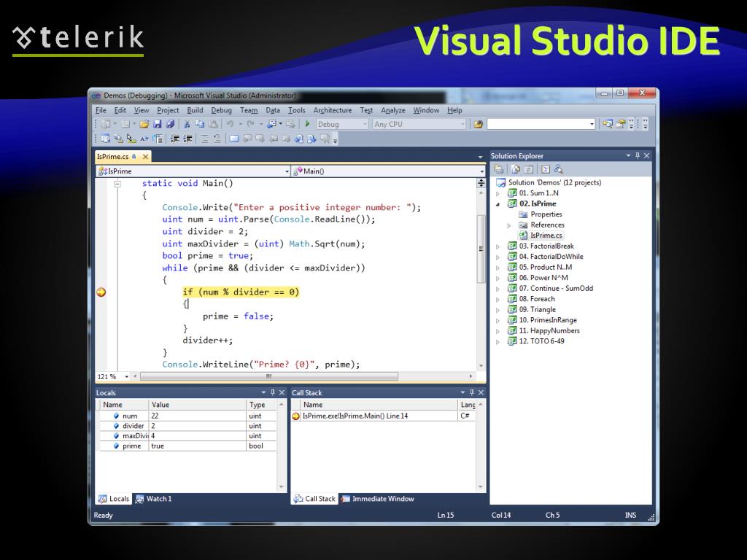Switch to the Watch 1 tab
Viewport: 747px width, 560px height.
coord(153,499)
